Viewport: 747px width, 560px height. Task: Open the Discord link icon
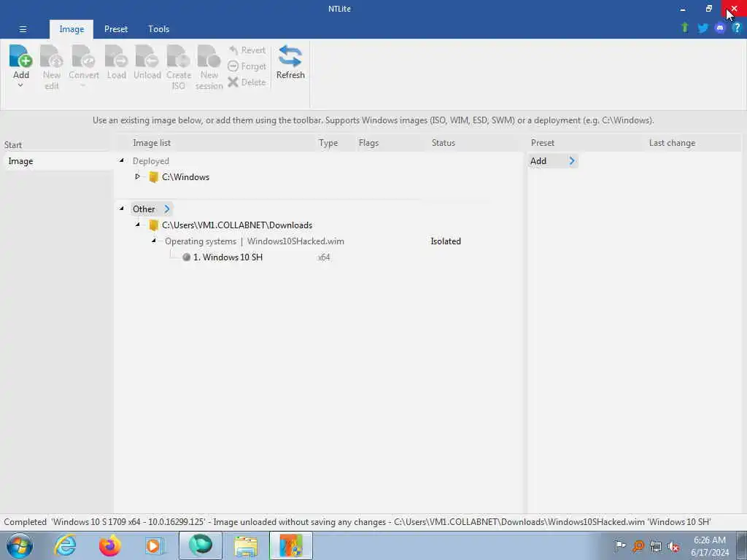pyautogui.click(x=720, y=28)
